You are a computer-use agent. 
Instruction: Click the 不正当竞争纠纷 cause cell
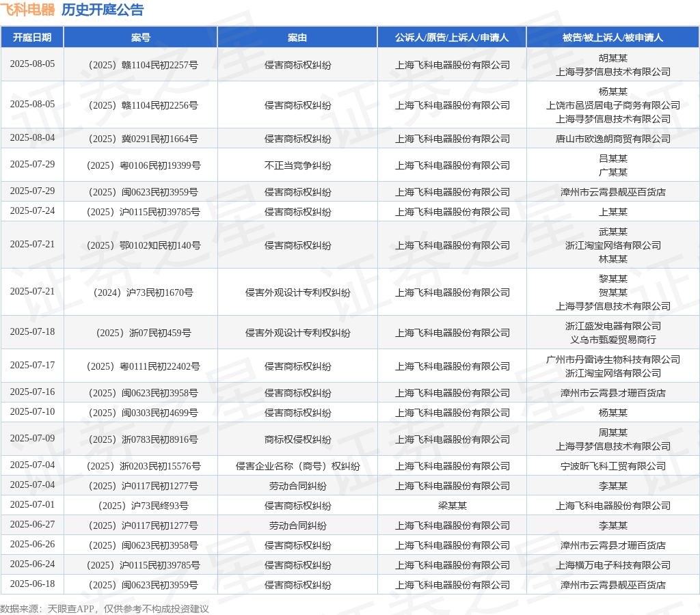pyautogui.click(x=297, y=165)
